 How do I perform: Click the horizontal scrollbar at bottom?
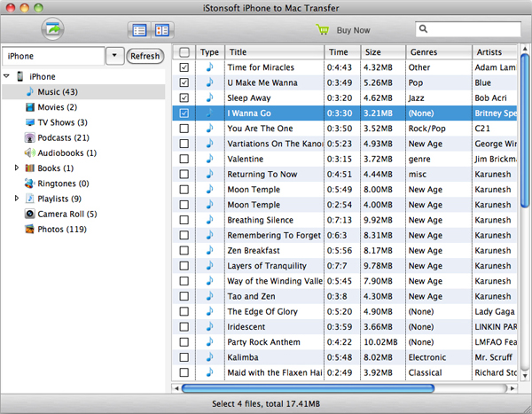point(308,387)
